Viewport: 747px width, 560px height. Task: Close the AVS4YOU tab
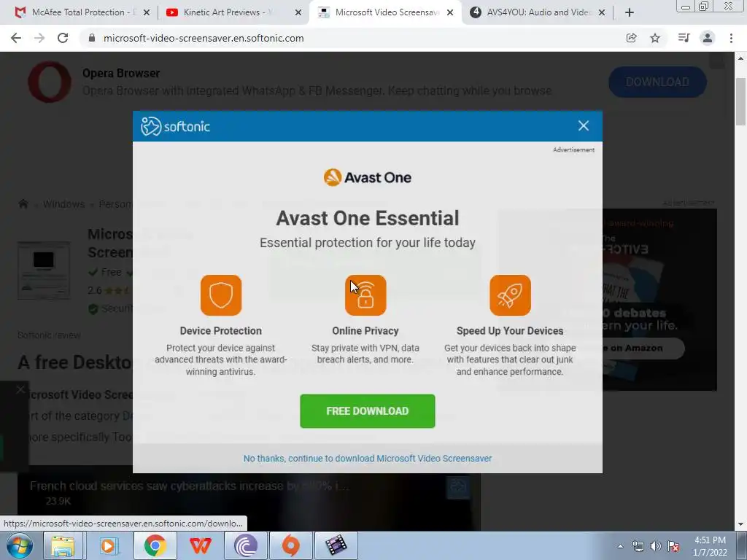(x=602, y=12)
